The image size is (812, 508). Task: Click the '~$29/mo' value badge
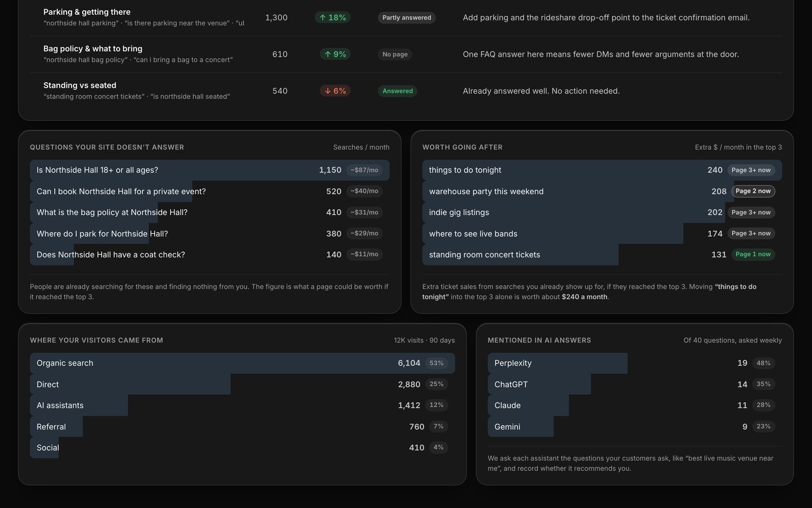(x=364, y=233)
